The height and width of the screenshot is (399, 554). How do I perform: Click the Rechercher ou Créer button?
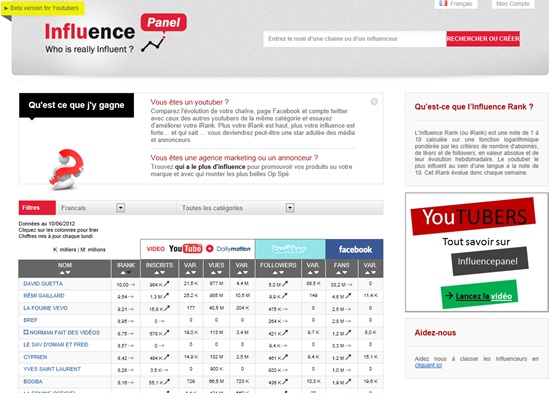pos(483,39)
